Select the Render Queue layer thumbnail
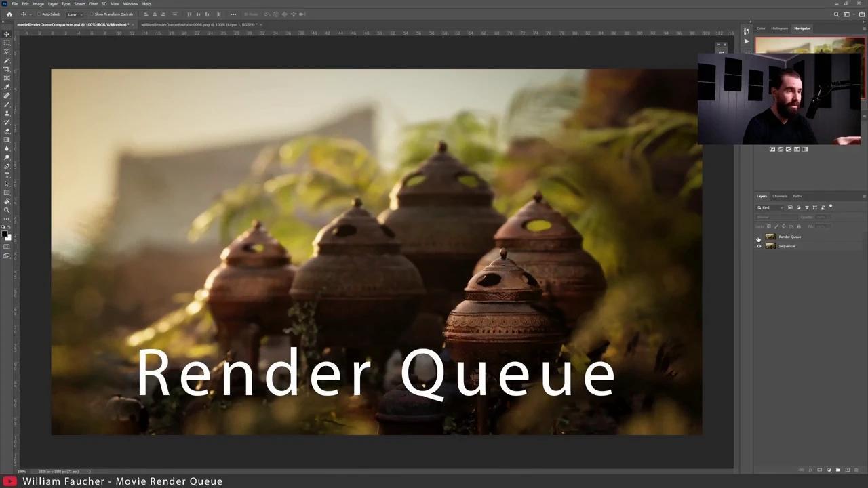Viewport: 868px width, 488px height. coord(770,237)
